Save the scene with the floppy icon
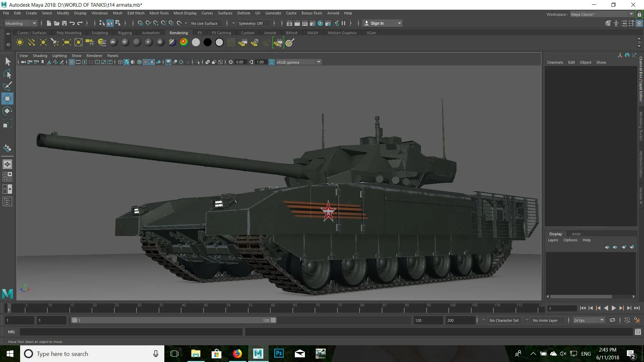This screenshot has width=644, height=362. [64, 23]
